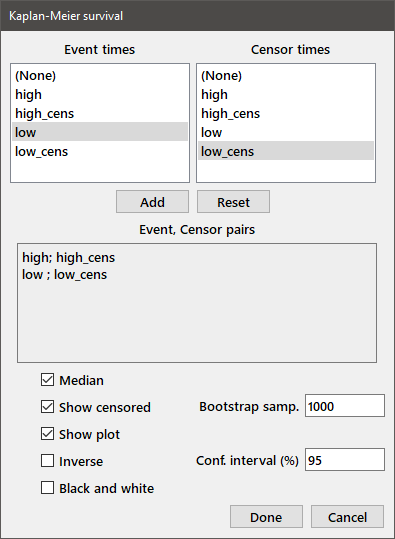This screenshot has width=395, height=539.
Task: Click the Reset button
Action: 233,202
